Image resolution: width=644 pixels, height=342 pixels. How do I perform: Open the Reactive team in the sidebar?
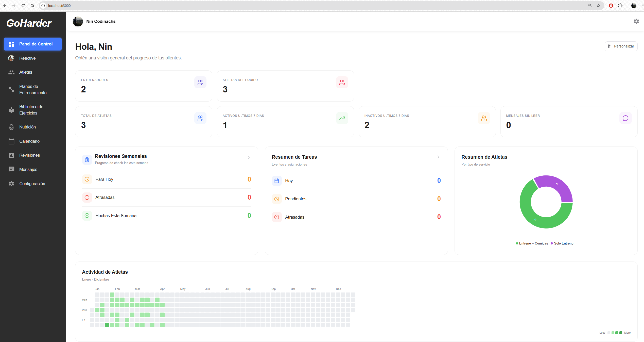point(33,58)
